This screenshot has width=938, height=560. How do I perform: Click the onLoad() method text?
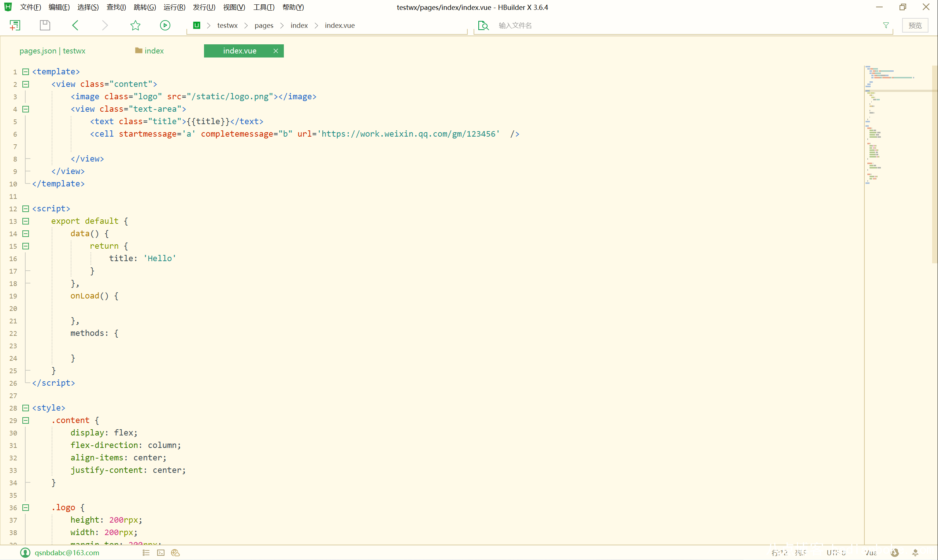pyautogui.click(x=90, y=296)
